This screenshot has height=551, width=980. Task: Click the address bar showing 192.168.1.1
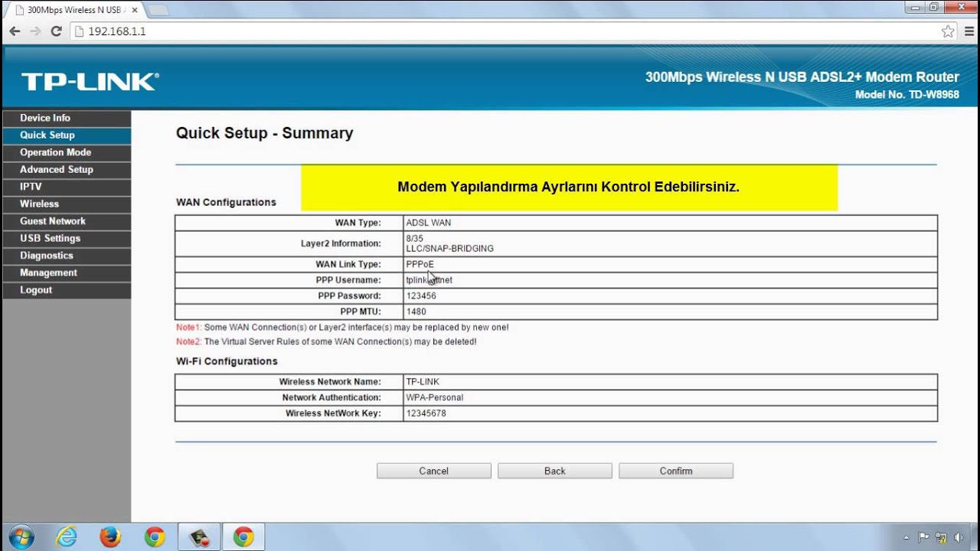pos(505,31)
